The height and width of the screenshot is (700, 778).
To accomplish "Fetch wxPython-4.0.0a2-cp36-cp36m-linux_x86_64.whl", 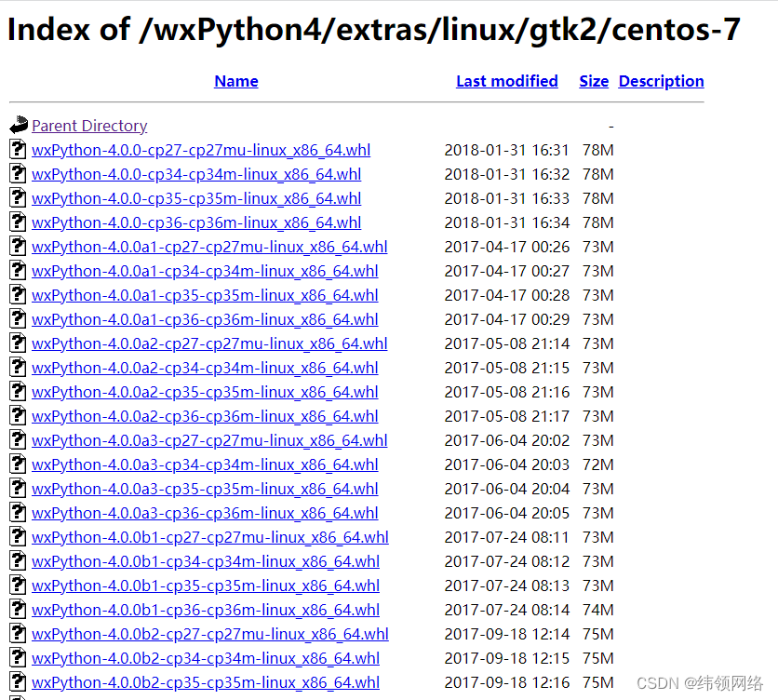I will 205,416.
